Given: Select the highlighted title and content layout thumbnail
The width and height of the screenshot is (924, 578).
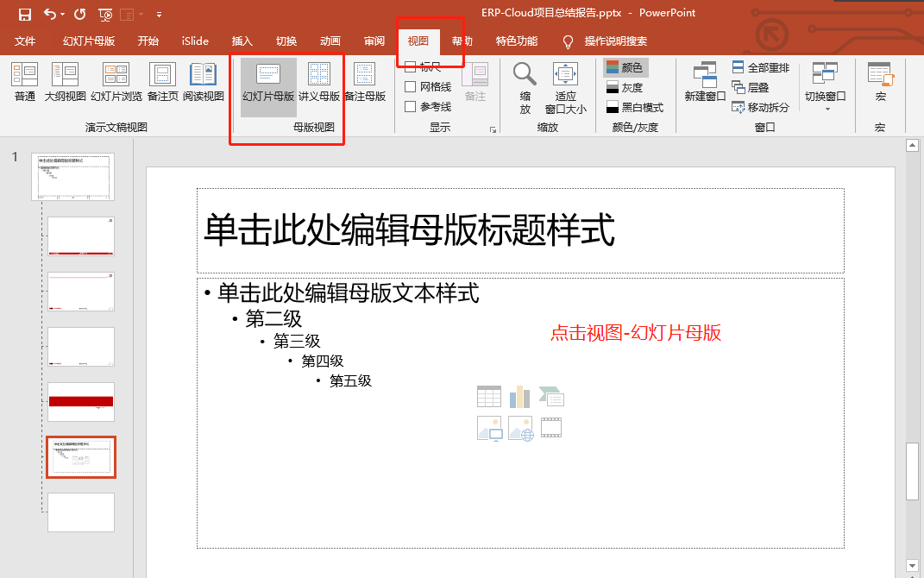Looking at the screenshot, I should coord(81,457).
